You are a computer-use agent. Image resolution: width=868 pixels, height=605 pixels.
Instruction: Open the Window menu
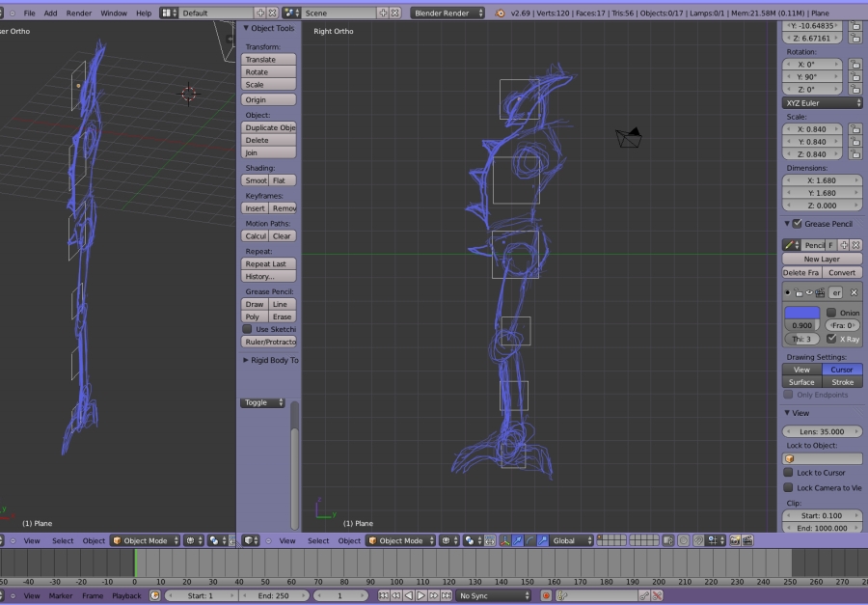pyautogui.click(x=114, y=13)
